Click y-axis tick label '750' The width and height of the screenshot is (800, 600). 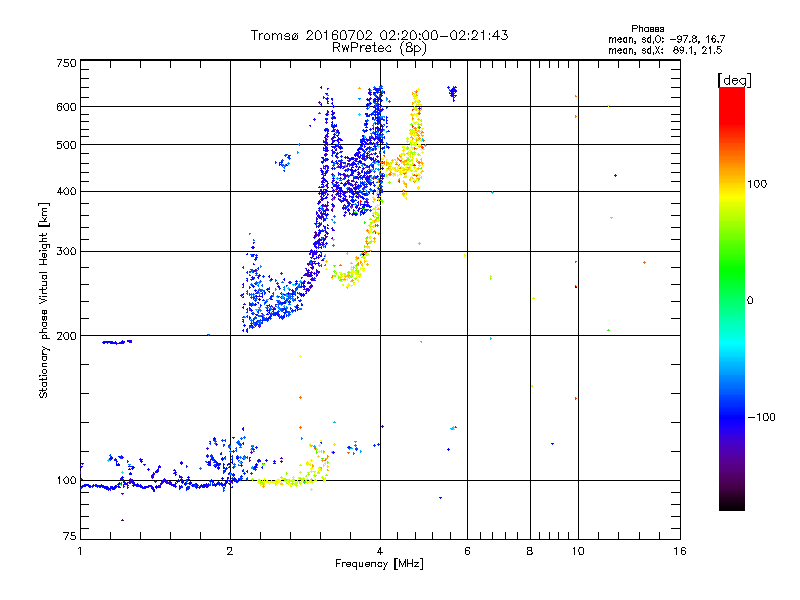point(67,63)
